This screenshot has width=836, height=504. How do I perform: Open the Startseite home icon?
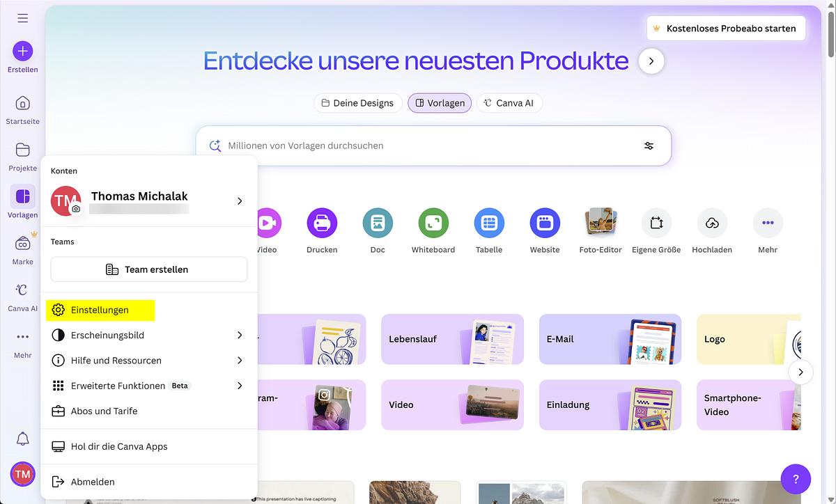click(x=23, y=104)
